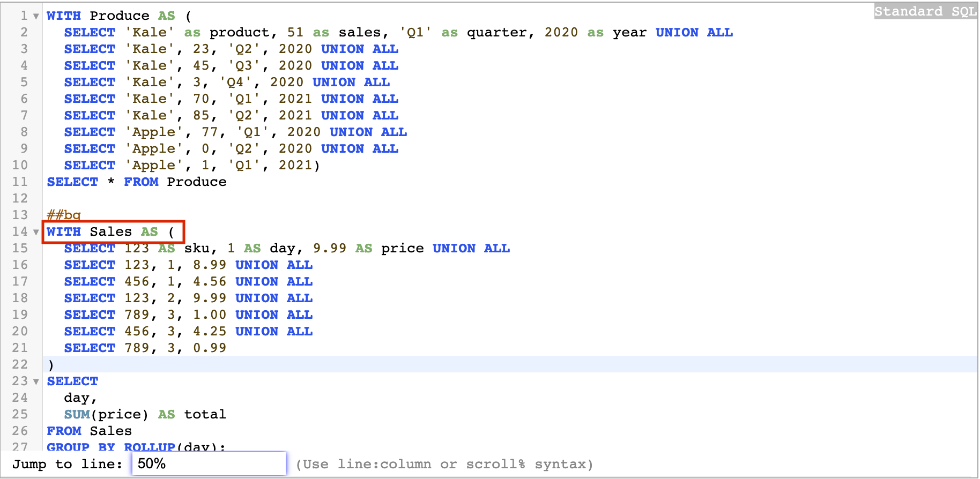Click line number 11 in the gutter
Screen dimensions: 980x479
[x=20, y=182]
